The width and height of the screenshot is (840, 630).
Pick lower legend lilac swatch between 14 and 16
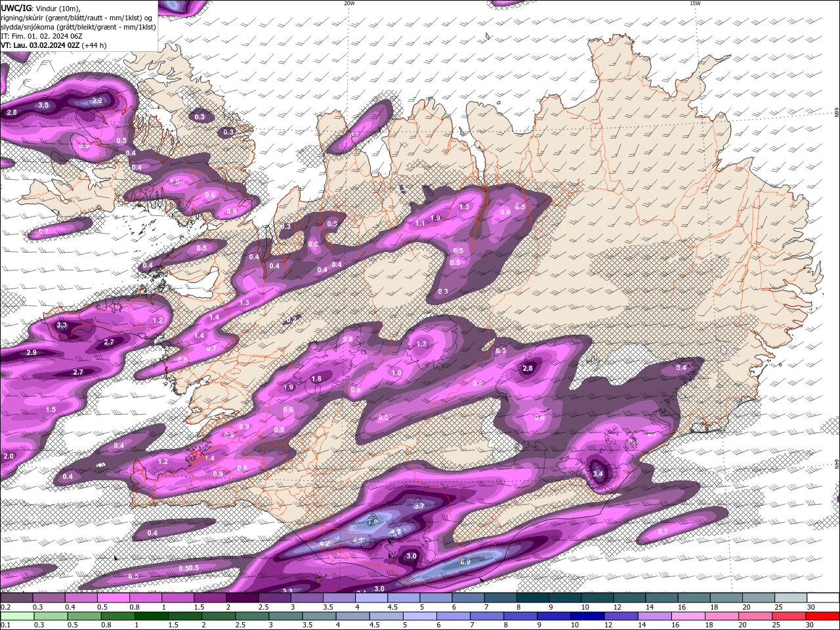pos(655,616)
